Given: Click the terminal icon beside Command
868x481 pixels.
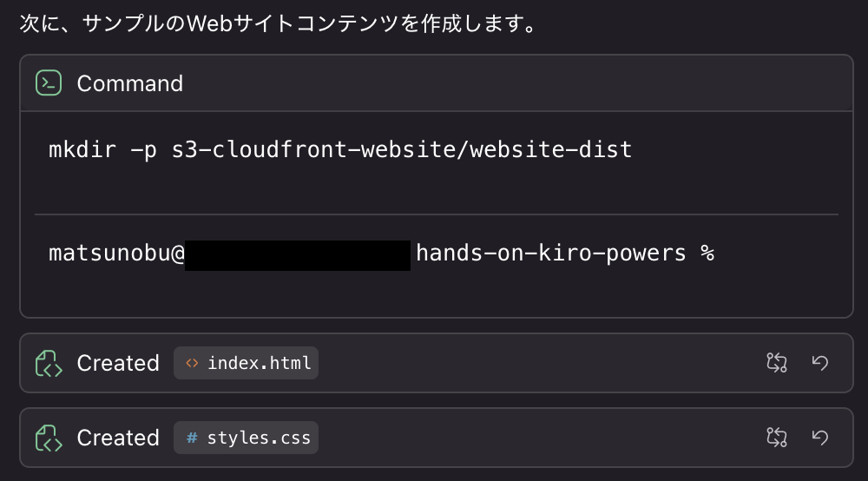Looking at the screenshot, I should pos(49,83).
